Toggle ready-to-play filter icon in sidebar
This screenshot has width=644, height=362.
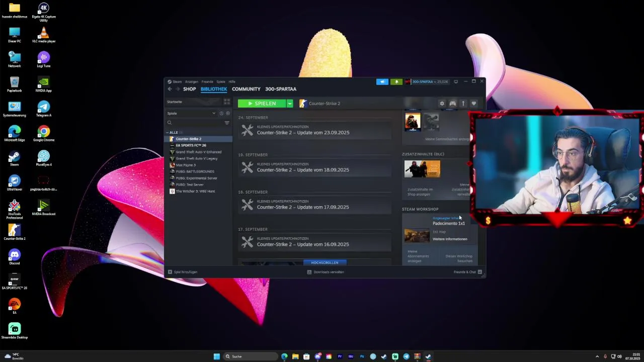coord(227,113)
